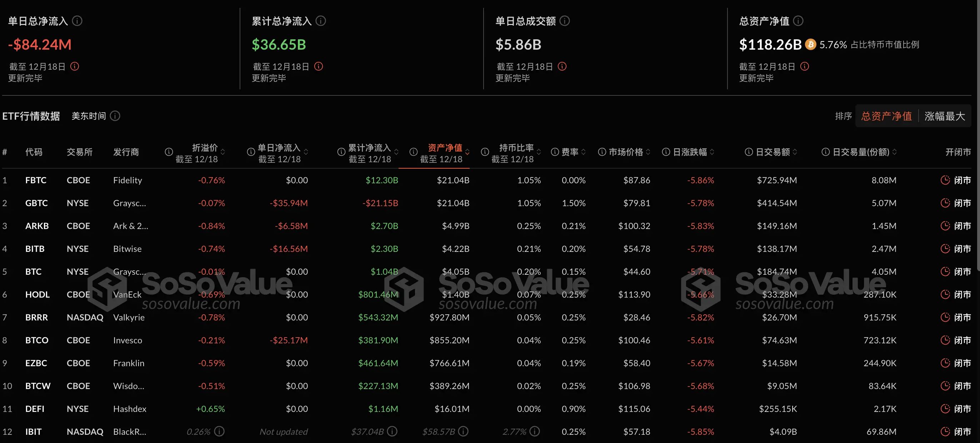
Task: Click info icon of 单日净流入 column
Action: [251, 152]
